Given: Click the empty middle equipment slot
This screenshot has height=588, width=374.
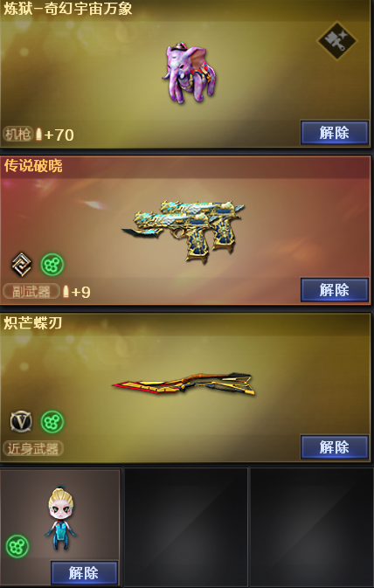Looking at the screenshot, I should pos(186,527).
